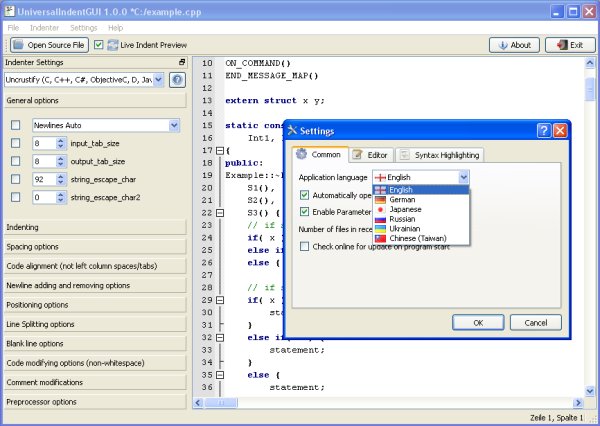The image size is (600, 426).
Task: Click the About button
Action: (514, 45)
